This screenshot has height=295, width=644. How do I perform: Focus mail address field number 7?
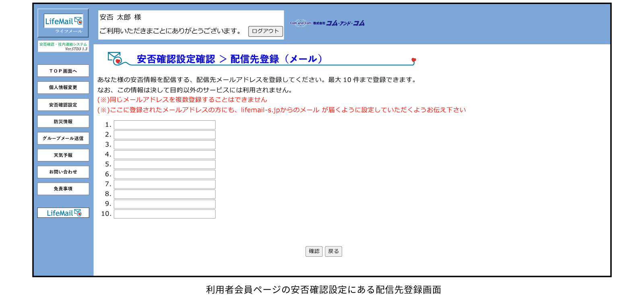tap(165, 184)
